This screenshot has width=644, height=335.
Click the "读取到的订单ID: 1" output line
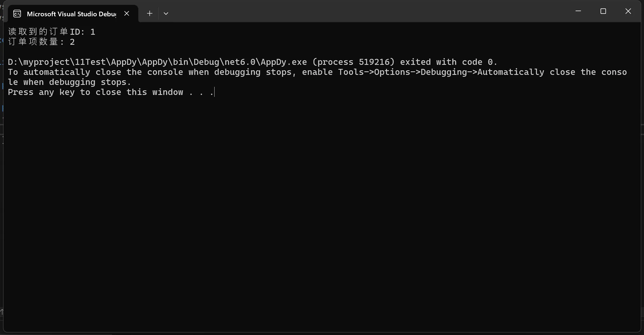(52, 32)
